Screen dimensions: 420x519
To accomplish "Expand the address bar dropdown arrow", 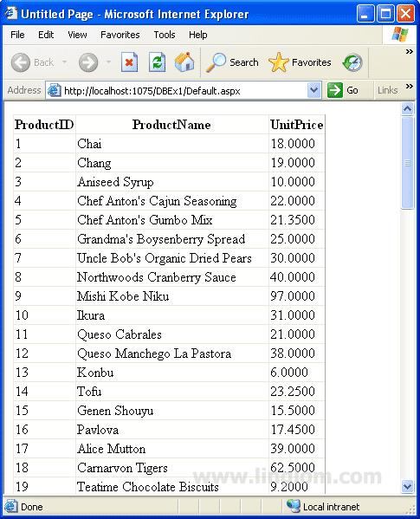I will [x=314, y=90].
